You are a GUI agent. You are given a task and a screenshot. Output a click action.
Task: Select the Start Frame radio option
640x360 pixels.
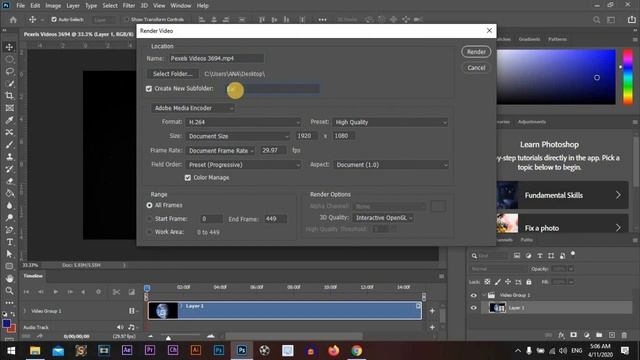pyautogui.click(x=149, y=219)
